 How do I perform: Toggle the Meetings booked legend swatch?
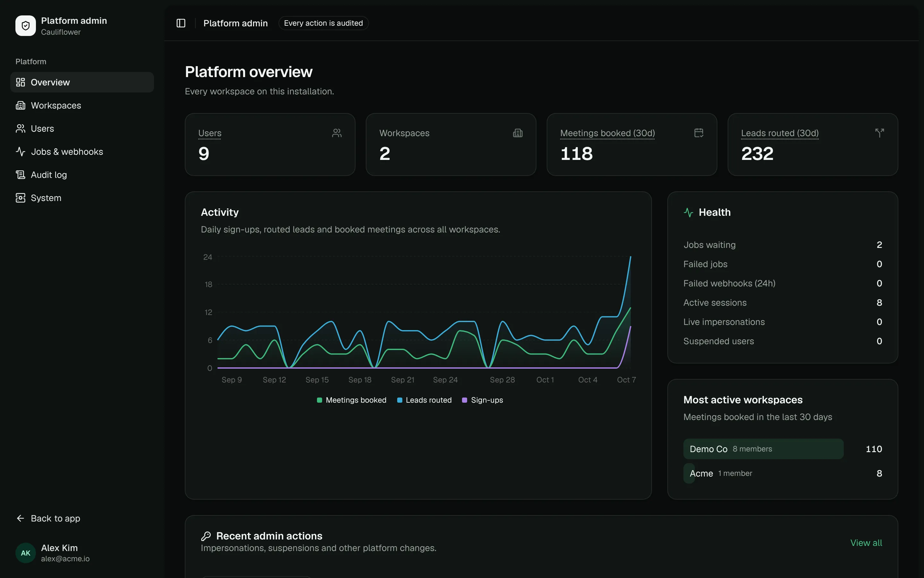320,400
